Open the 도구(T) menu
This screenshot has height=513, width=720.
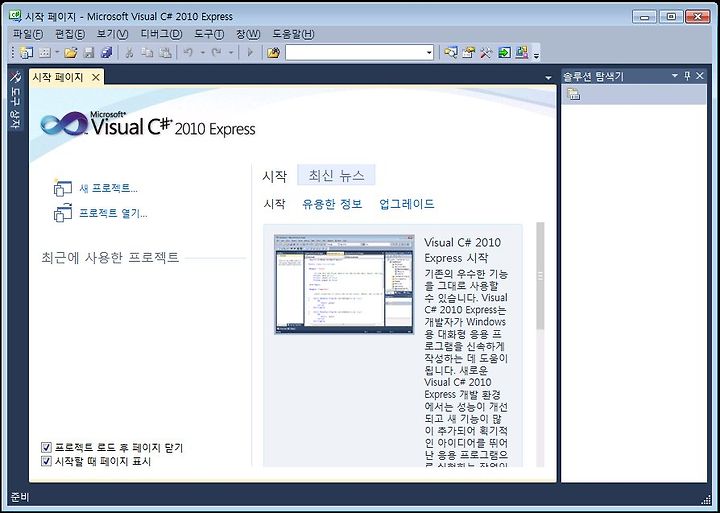[x=209, y=34]
